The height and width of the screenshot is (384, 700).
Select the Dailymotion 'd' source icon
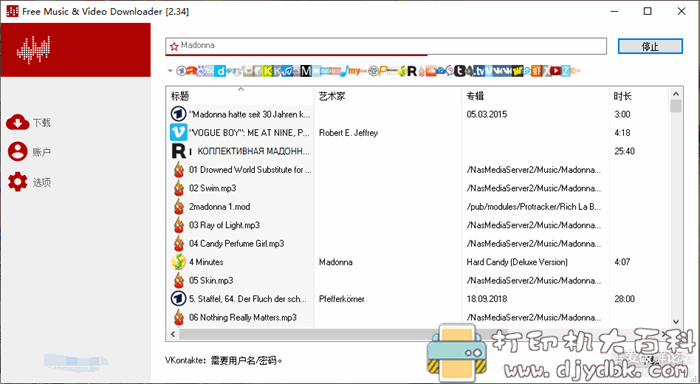pos(220,71)
